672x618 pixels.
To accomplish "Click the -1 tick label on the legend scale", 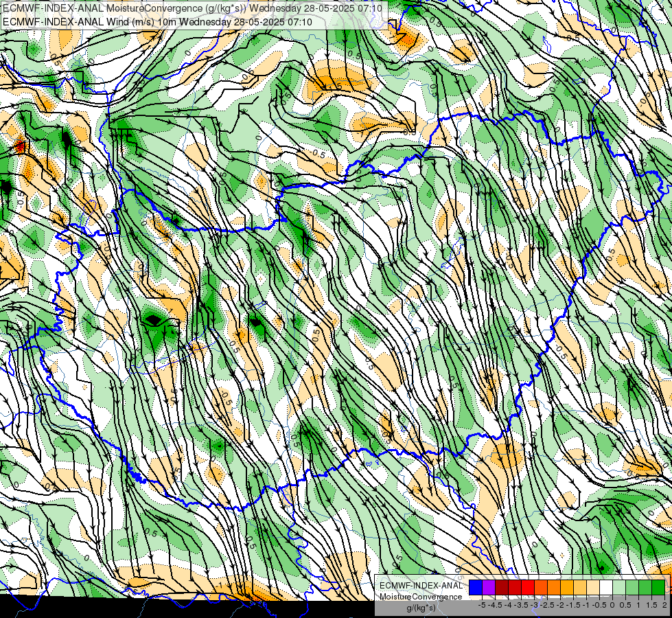I will (586, 605).
